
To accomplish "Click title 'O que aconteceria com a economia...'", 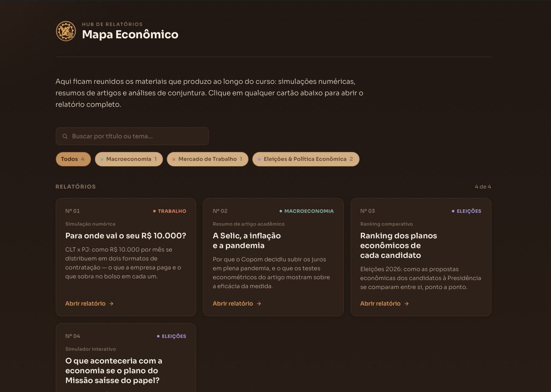I will pos(114,371).
